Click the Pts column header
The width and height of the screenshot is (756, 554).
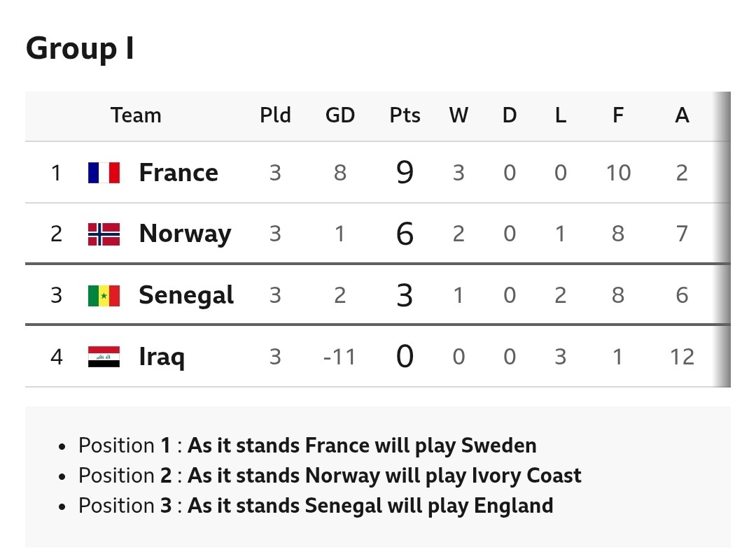pyautogui.click(x=405, y=115)
